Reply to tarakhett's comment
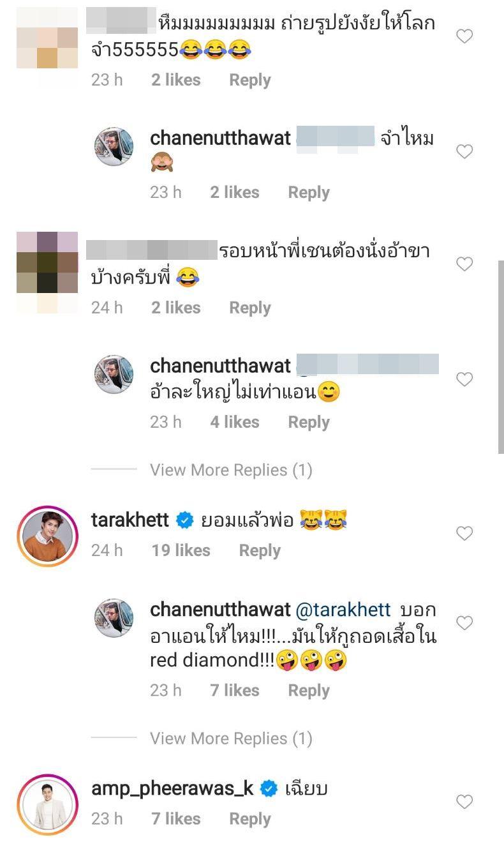The width and height of the screenshot is (504, 851). click(260, 550)
